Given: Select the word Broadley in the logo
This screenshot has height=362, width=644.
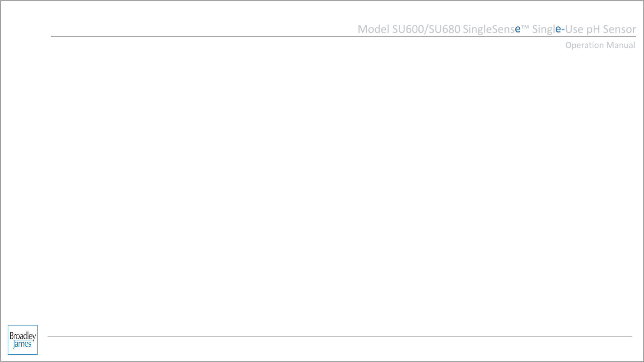Looking at the screenshot, I should point(22,336).
